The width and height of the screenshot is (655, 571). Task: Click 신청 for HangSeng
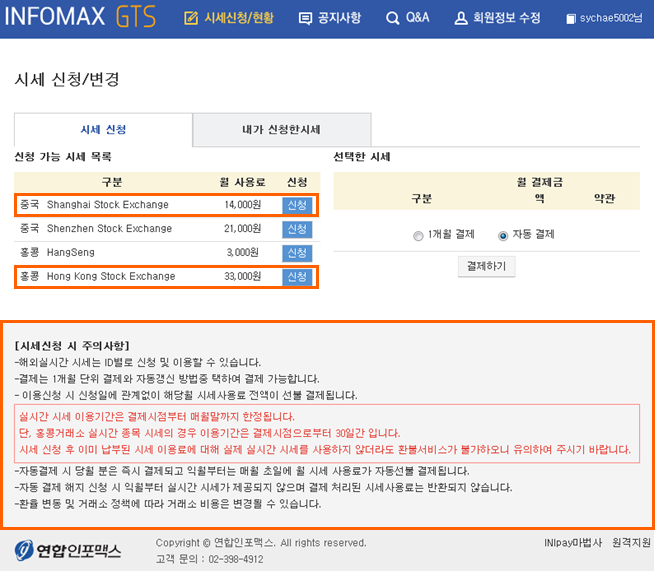tap(297, 253)
